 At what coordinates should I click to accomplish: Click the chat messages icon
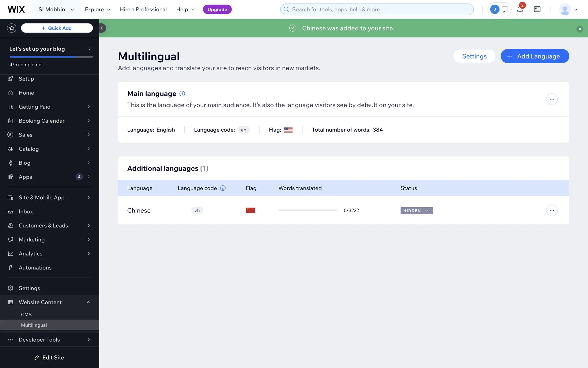click(505, 9)
